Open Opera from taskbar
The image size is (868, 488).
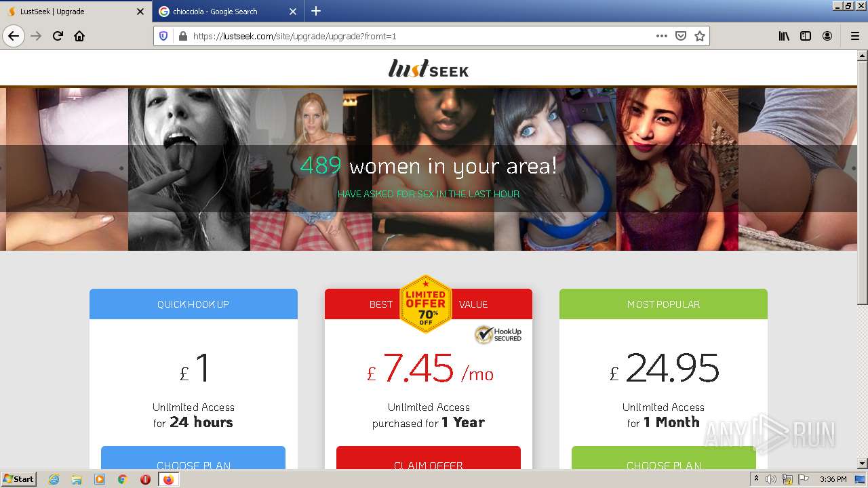[145, 479]
